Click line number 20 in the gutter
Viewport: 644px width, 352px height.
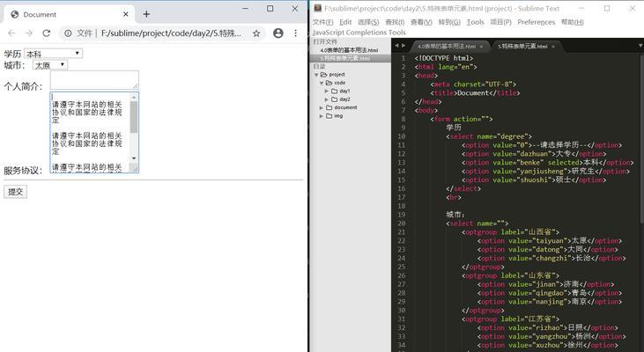pyautogui.click(x=401, y=224)
